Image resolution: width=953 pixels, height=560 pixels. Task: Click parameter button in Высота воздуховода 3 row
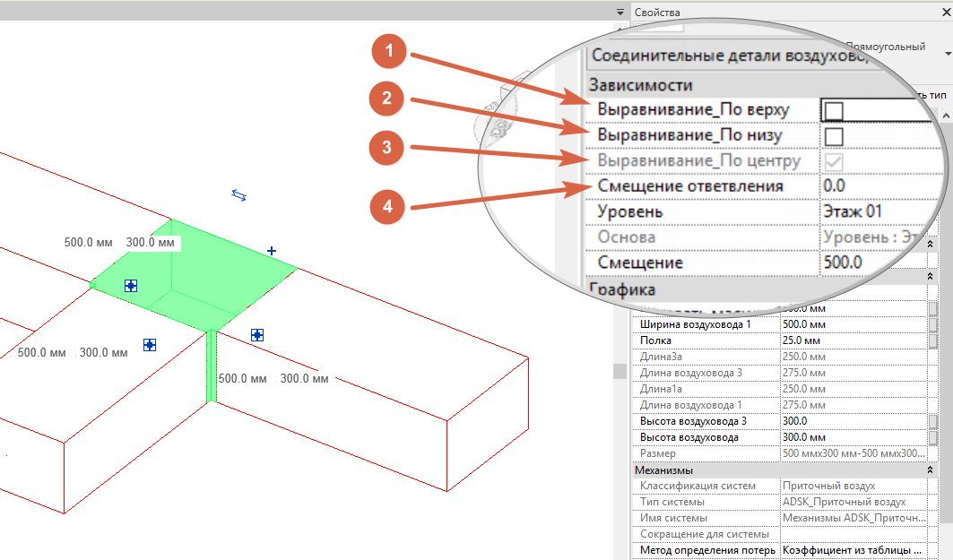pyautogui.click(x=933, y=421)
